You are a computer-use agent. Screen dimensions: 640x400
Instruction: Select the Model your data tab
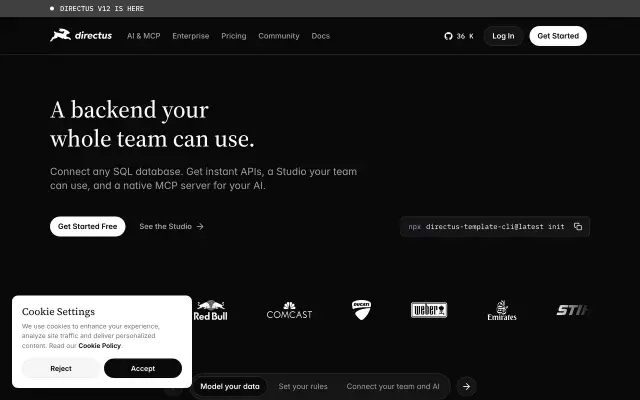click(230, 386)
